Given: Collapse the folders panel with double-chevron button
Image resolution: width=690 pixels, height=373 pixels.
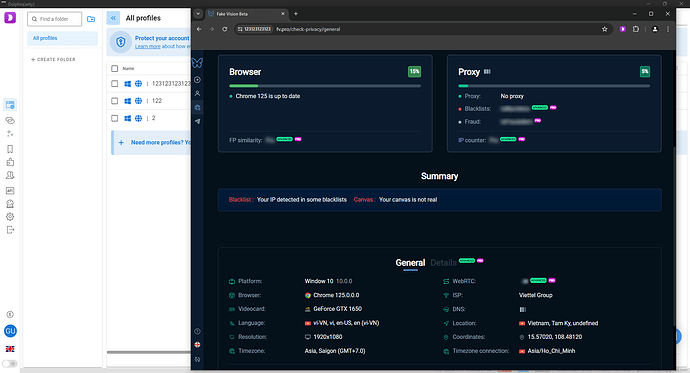Looking at the screenshot, I should click(113, 18).
